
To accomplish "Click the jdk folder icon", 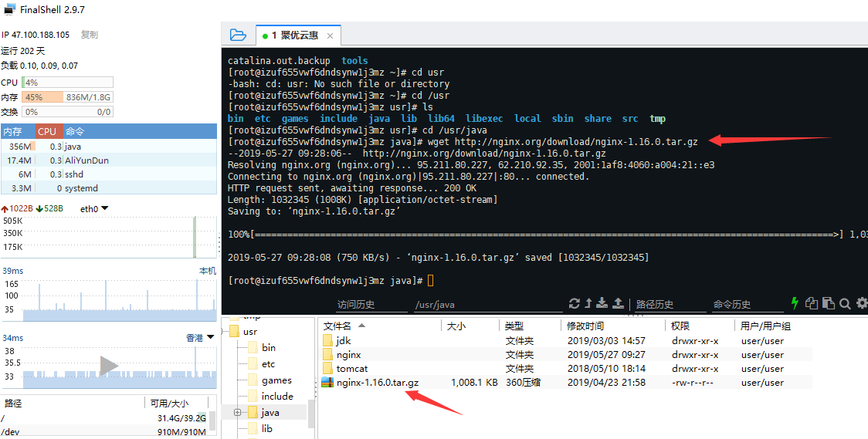I will click(x=327, y=340).
